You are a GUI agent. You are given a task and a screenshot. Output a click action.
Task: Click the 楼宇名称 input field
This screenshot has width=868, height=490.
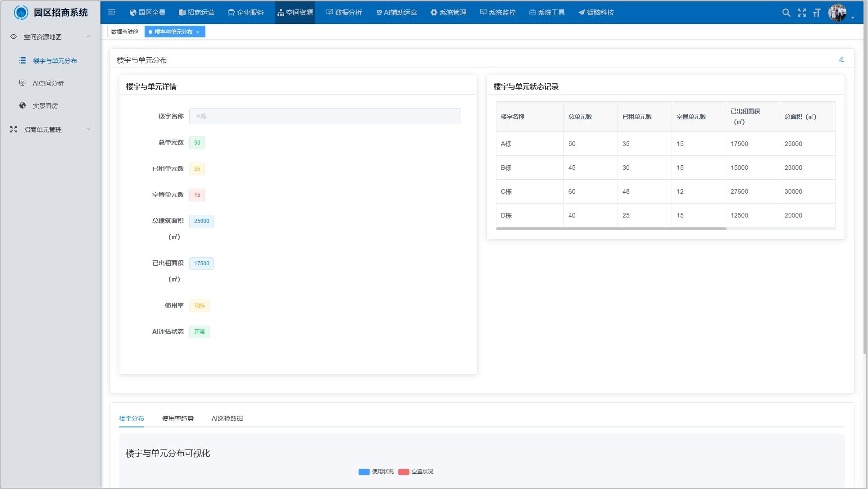325,116
